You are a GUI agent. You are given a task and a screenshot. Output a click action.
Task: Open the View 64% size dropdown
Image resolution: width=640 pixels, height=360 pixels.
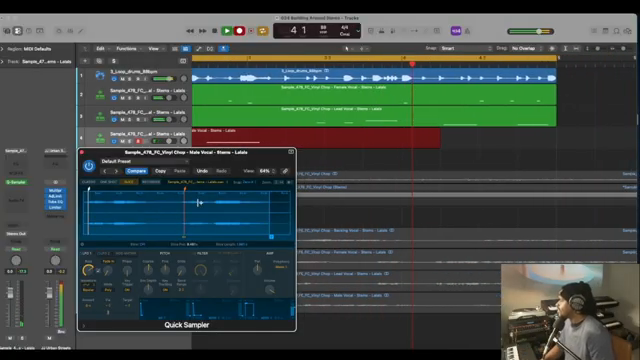tap(267, 171)
